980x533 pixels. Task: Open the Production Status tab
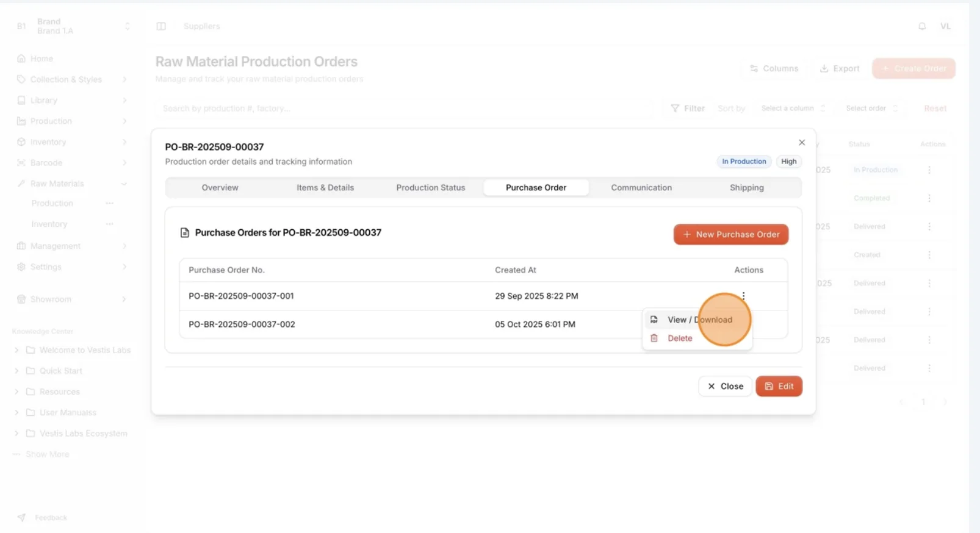point(431,188)
